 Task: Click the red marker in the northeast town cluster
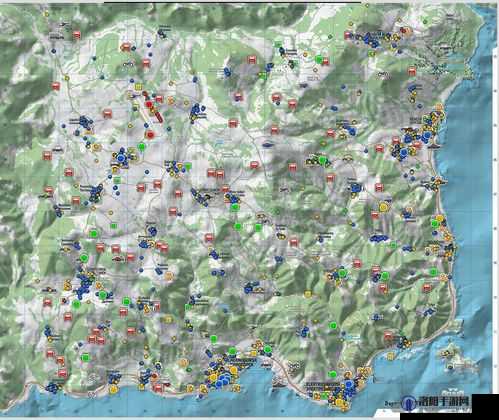(x=403, y=31)
